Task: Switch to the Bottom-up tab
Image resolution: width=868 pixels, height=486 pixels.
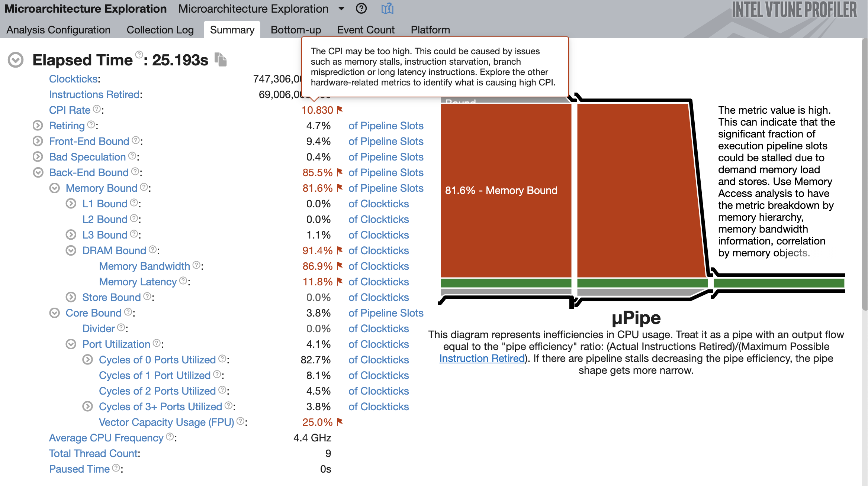Action: coord(296,30)
